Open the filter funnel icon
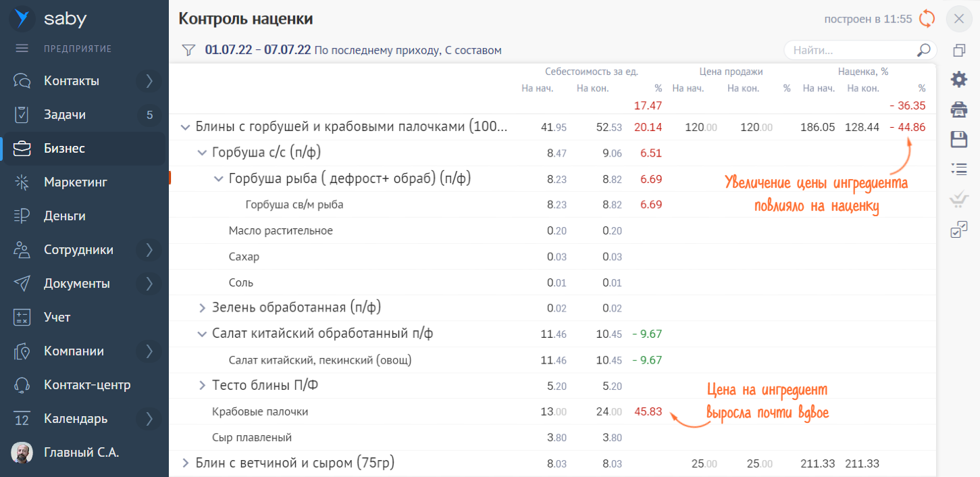Screen dimensions: 980x477 click(188, 50)
